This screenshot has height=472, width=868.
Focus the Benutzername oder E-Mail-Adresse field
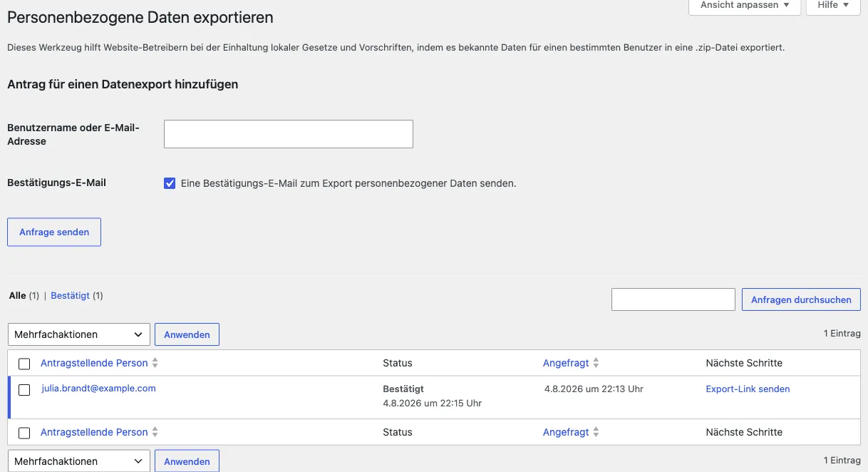[289, 134]
